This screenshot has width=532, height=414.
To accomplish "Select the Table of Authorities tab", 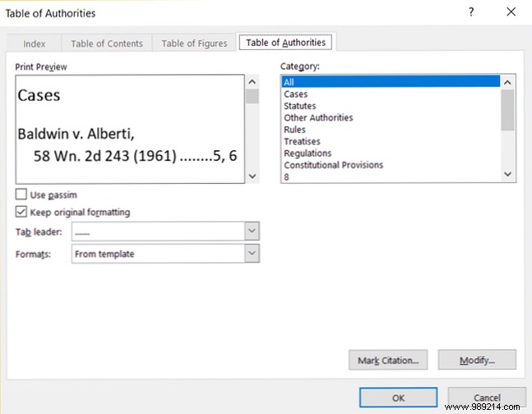I will point(285,43).
